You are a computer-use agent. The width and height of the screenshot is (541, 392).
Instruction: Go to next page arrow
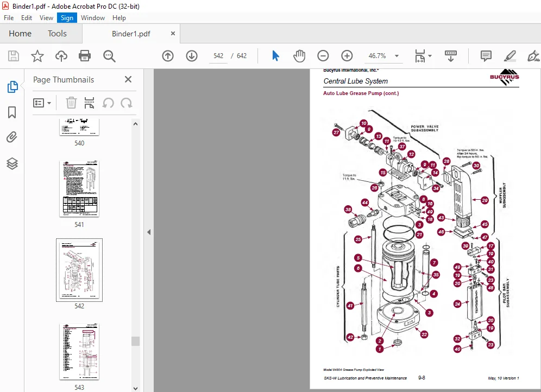coord(192,56)
